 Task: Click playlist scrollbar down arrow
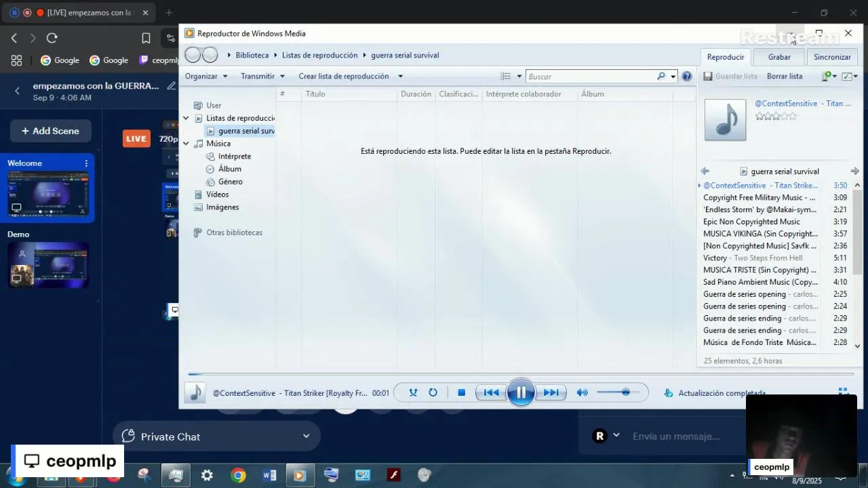click(x=857, y=346)
